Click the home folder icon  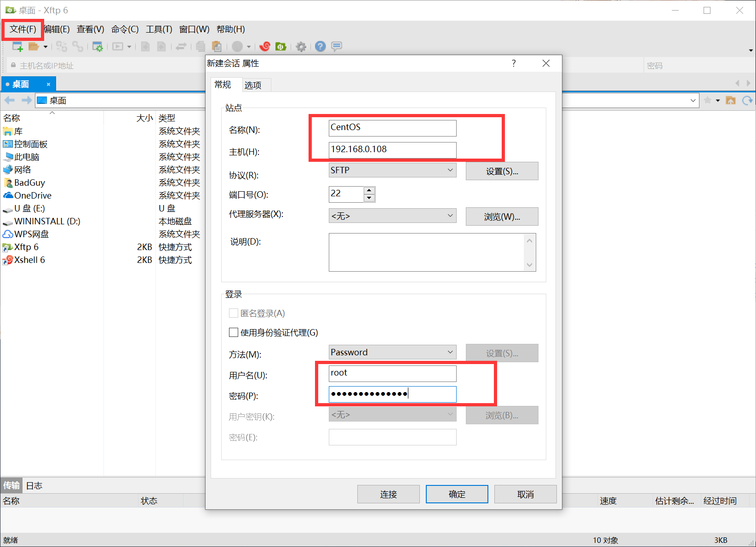731,100
